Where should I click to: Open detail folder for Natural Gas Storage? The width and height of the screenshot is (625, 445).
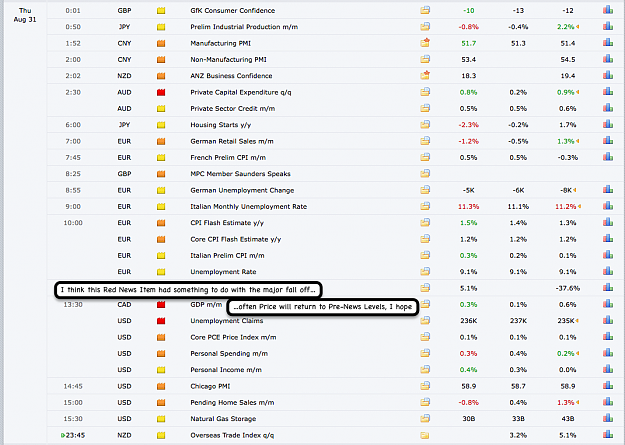425,418
